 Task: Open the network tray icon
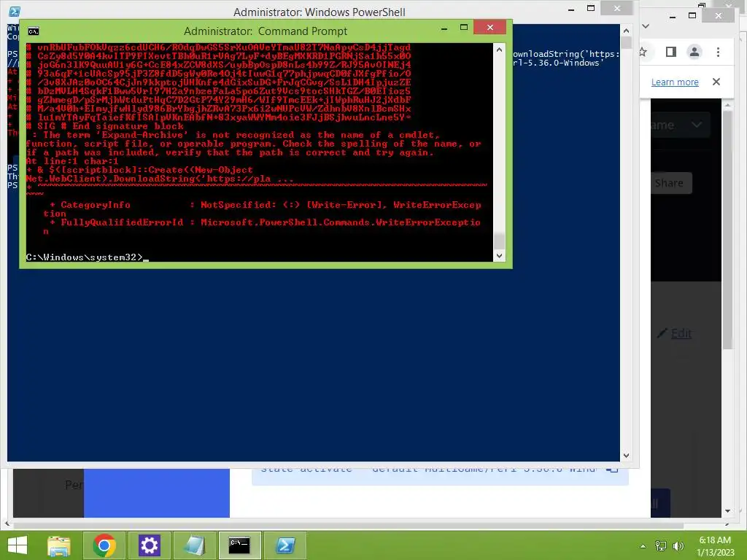(x=661, y=546)
